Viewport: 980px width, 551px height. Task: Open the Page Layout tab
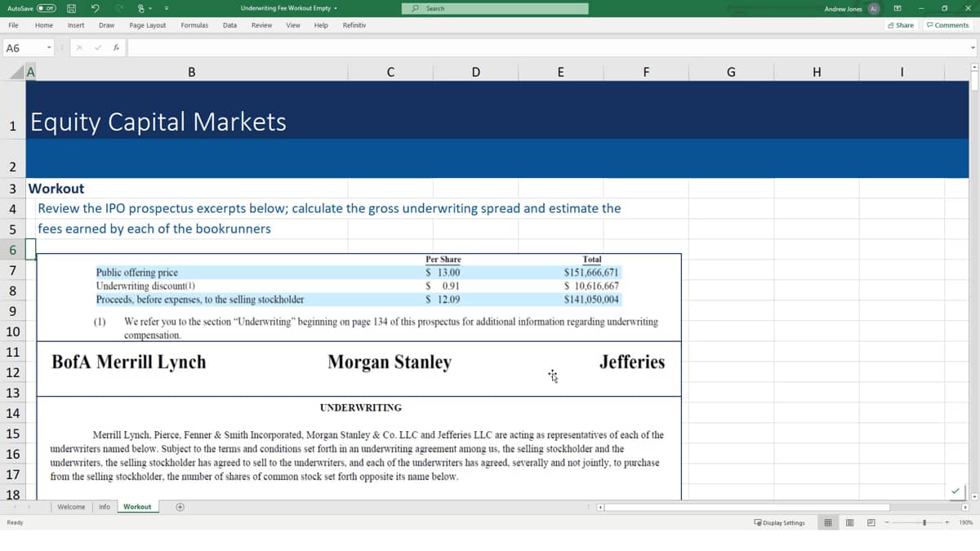pos(147,25)
